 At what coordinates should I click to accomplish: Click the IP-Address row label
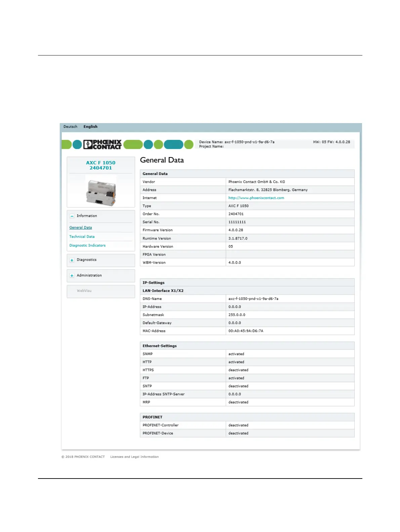click(x=152, y=307)
